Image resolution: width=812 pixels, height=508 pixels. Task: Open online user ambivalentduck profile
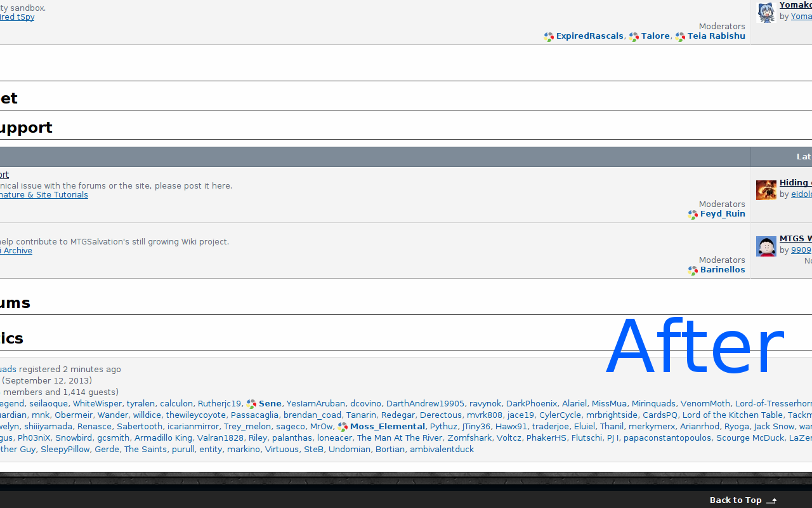pos(442,450)
